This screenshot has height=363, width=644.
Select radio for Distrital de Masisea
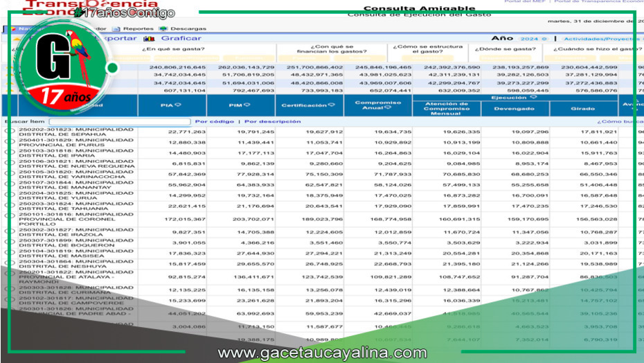[x=10, y=254]
